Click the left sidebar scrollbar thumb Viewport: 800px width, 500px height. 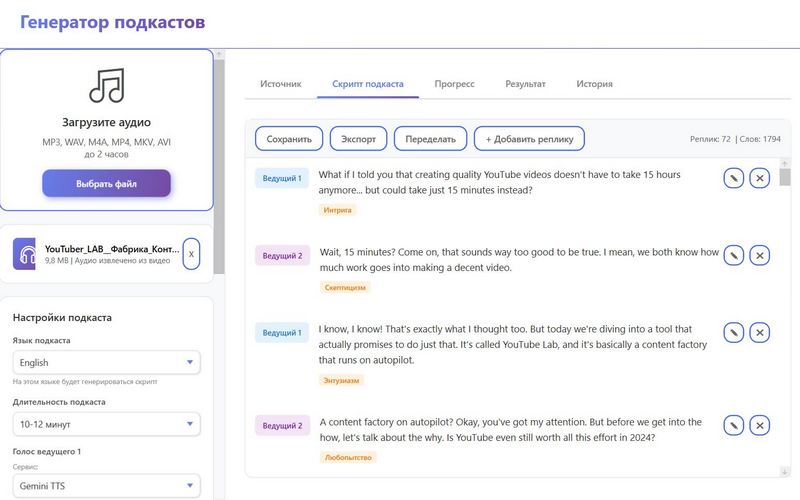(219, 167)
